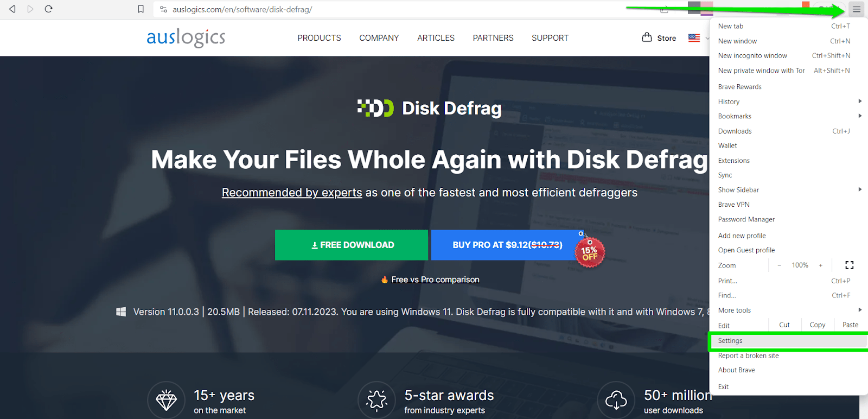Click the fullscreen zoom icon

850,265
